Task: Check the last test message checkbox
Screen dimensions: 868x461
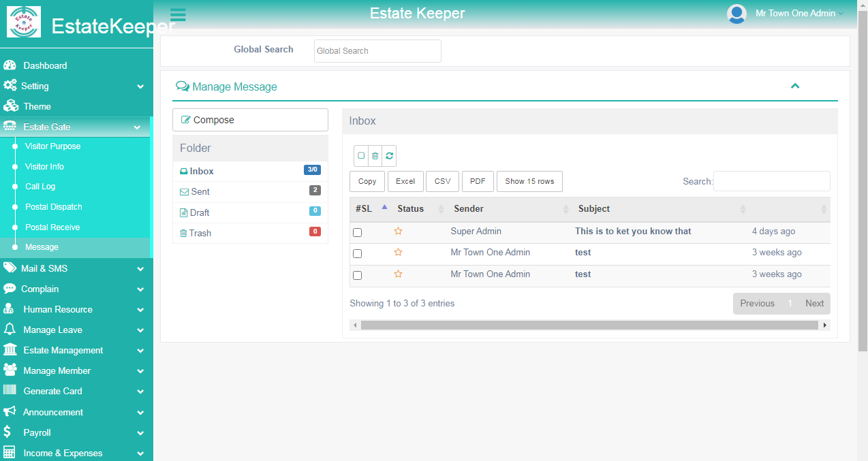Action: tap(357, 275)
